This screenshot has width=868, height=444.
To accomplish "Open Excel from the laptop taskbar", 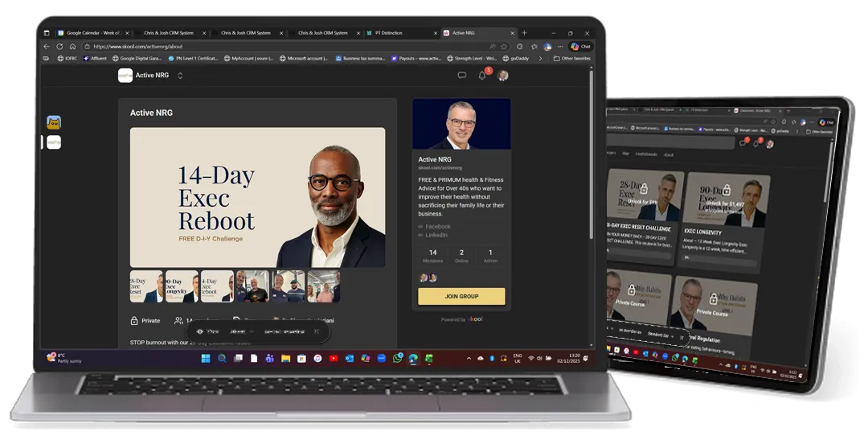I will [429, 359].
